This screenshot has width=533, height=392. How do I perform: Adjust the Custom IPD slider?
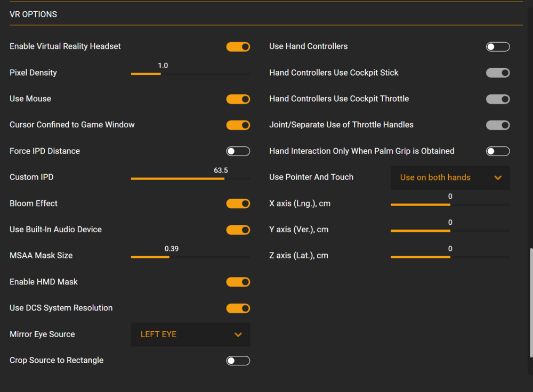coord(190,178)
